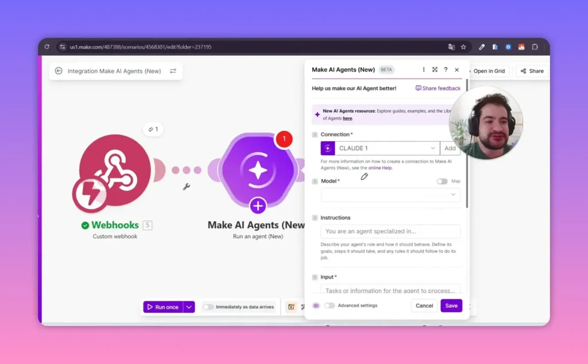Enable the Immediately as data arrives toggle
Image resolution: width=588 pixels, height=364 pixels.
click(208, 307)
